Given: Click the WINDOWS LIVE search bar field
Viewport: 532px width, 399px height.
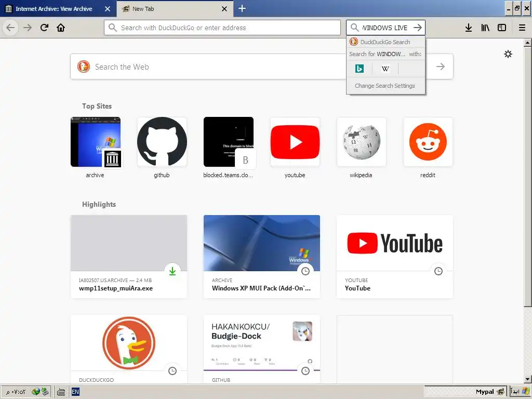Looking at the screenshot, I should (x=385, y=28).
